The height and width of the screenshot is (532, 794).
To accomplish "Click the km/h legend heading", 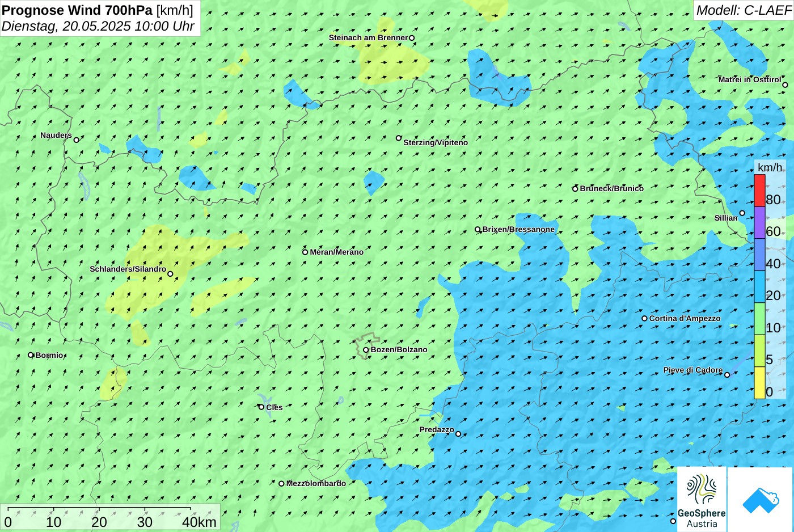I will tap(770, 167).
